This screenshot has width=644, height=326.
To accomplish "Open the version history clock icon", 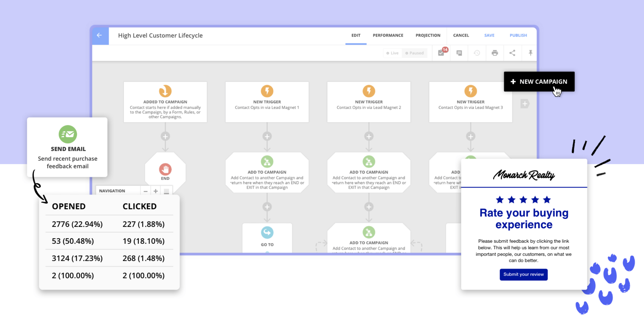I will pyautogui.click(x=477, y=53).
